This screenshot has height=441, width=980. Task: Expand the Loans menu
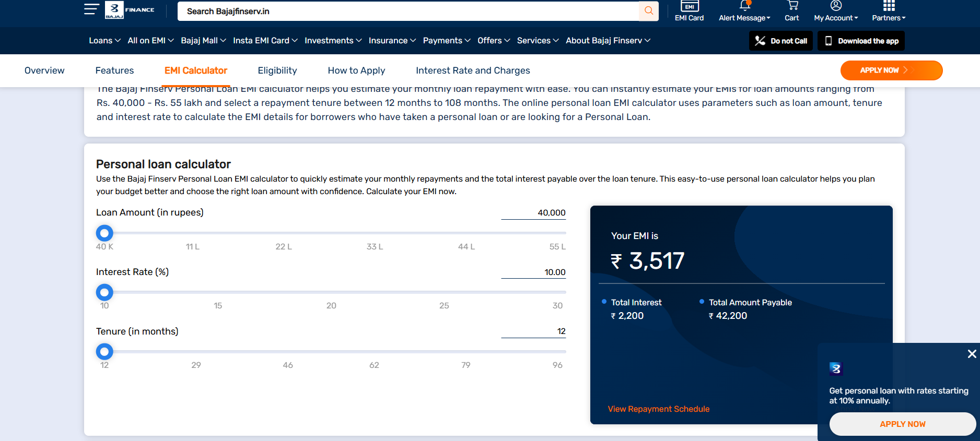tap(104, 41)
